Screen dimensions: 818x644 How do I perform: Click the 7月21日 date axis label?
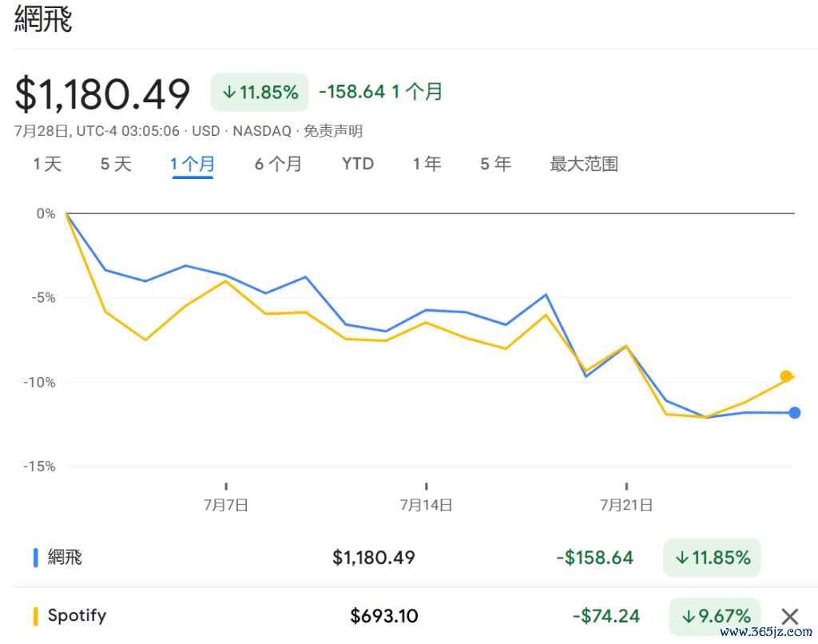(x=626, y=505)
